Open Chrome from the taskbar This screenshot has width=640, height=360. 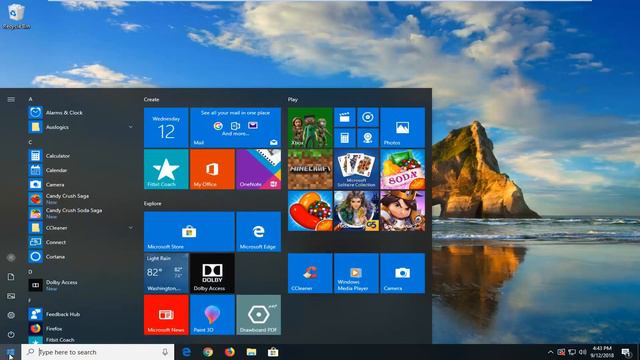pyautogui.click(x=208, y=352)
